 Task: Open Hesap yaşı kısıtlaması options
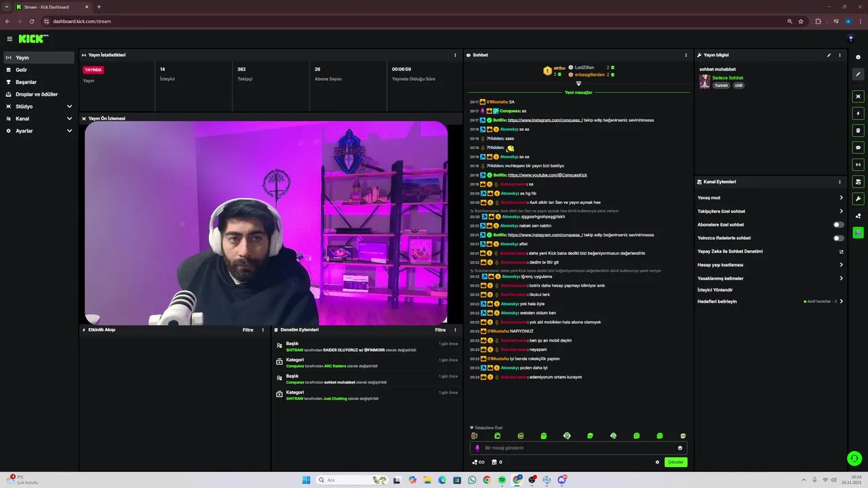770,265
